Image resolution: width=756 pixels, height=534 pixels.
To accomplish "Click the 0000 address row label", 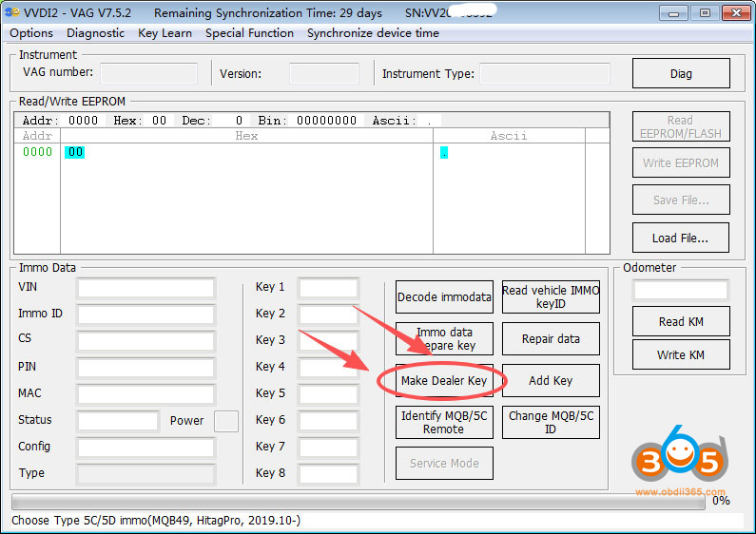I will (x=38, y=152).
